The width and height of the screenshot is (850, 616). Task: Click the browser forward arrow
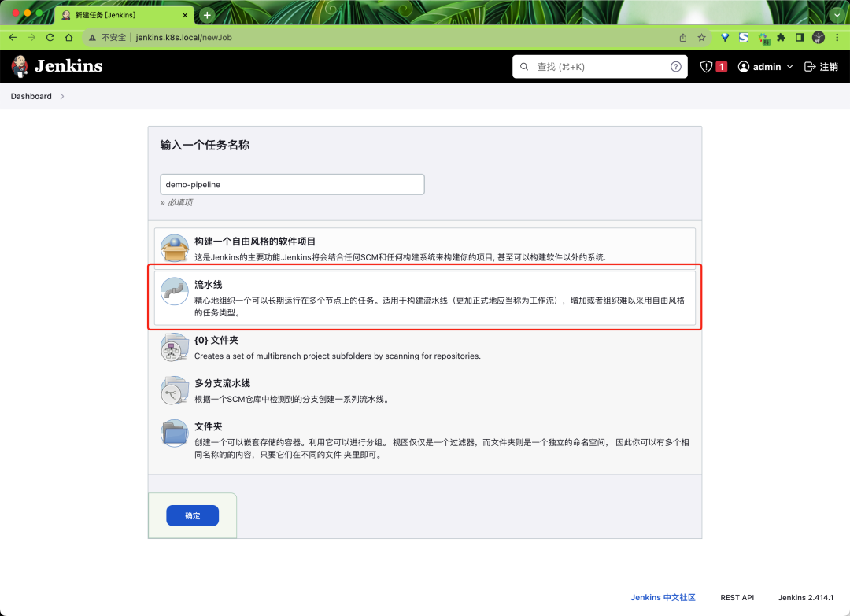[x=31, y=38]
